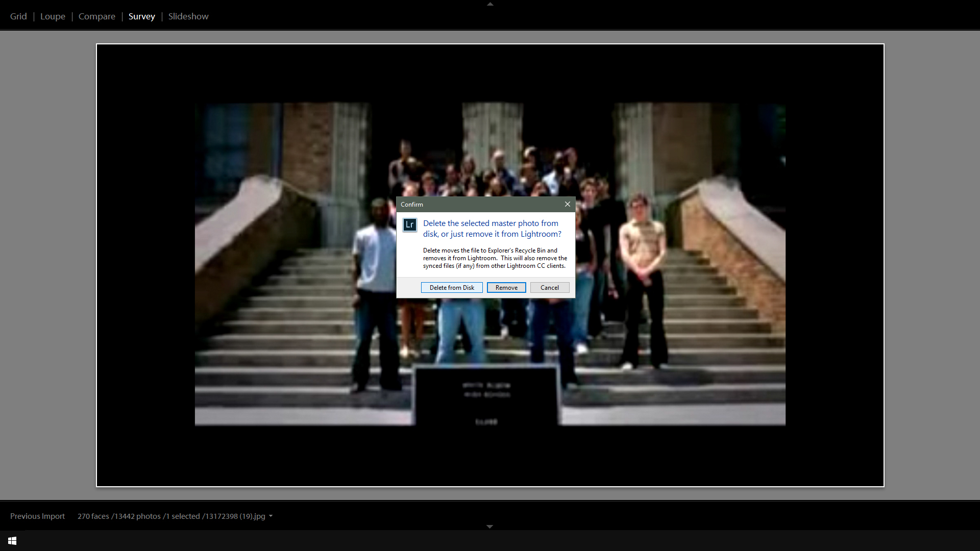Select the Slideshow view mode
The width and height of the screenshot is (980, 551).
188,16
